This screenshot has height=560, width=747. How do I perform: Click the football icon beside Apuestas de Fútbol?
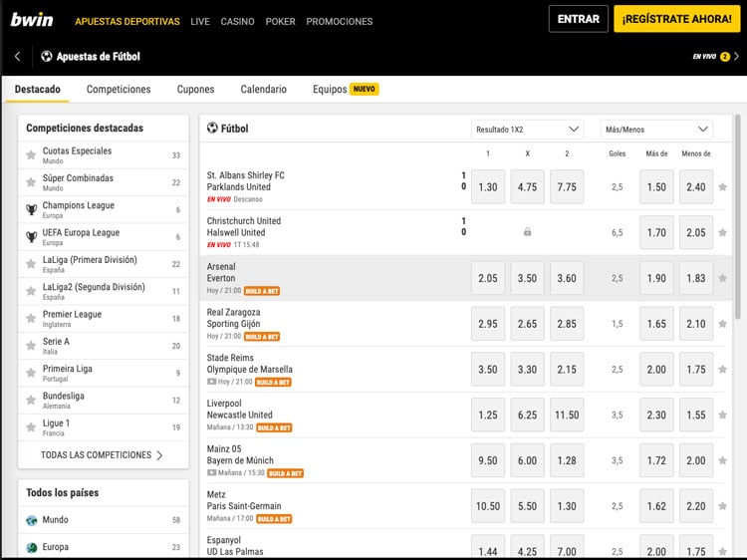46,56
